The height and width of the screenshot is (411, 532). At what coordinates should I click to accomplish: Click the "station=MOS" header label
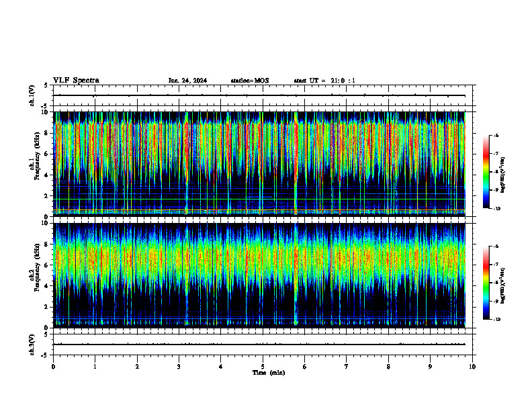click(250, 81)
